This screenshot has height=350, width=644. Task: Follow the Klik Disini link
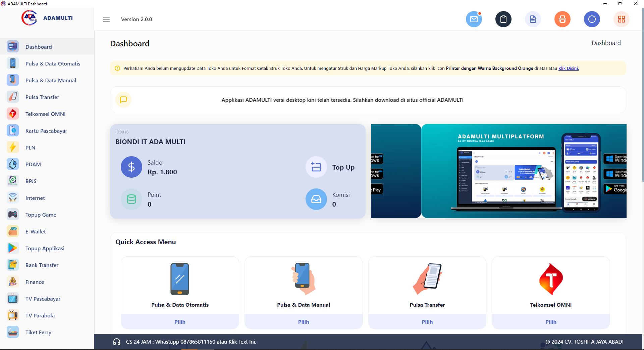(569, 68)
